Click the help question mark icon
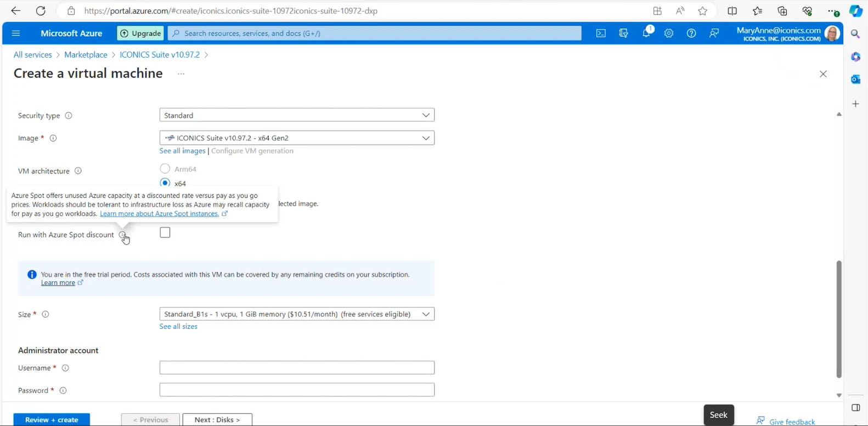The image size is (868, 426). pyautogui.click(x=691, y=33)
